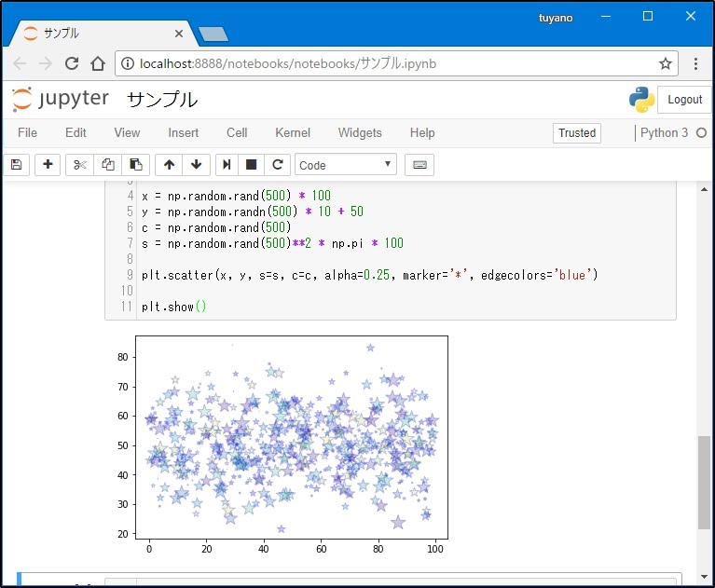Click the tuyano profile name
Screen dimensions: 715x588
click(555, 18)
